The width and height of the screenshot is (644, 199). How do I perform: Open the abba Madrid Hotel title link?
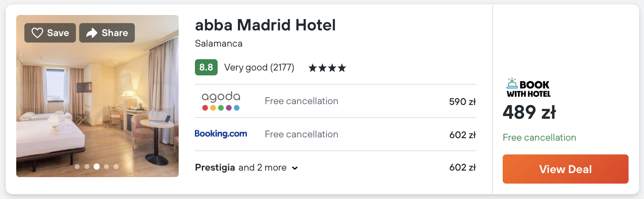click(x=265, y=25)
